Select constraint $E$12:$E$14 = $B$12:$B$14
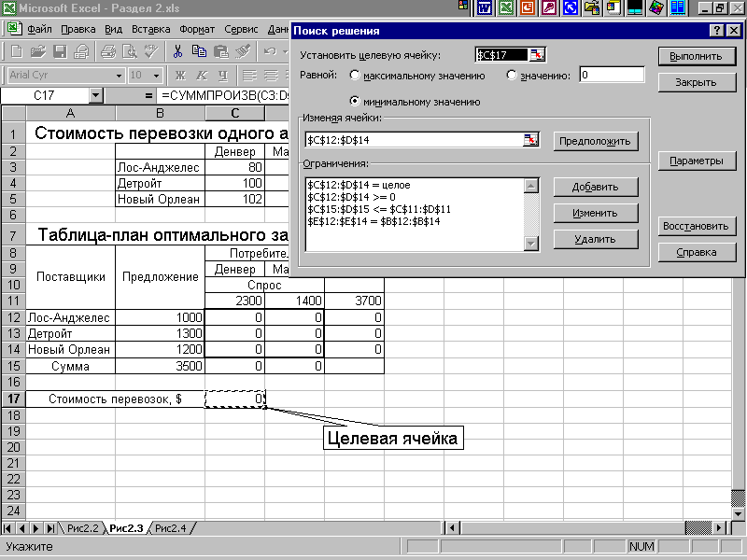 pyautogui.click(x=374, y=221)
